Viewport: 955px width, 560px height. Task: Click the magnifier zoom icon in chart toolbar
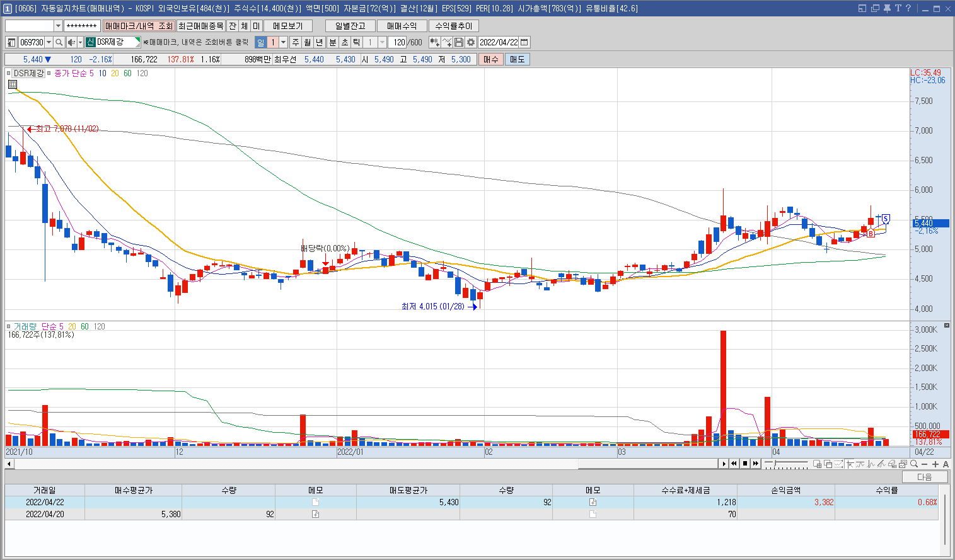(914, 464)
